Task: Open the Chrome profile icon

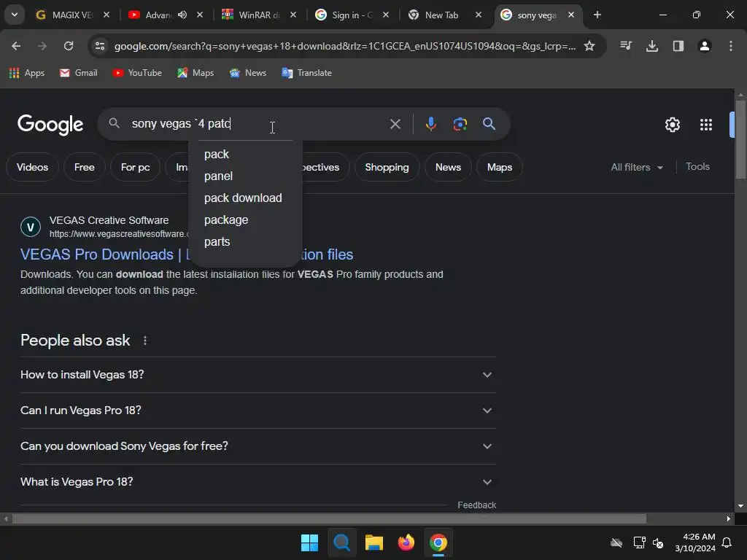Action: tap(705, 46)
